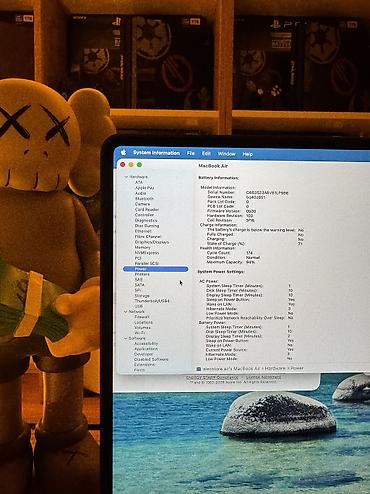Select Firewall under Network
Viewport: 370px width, 494px height.
(142, 317)
